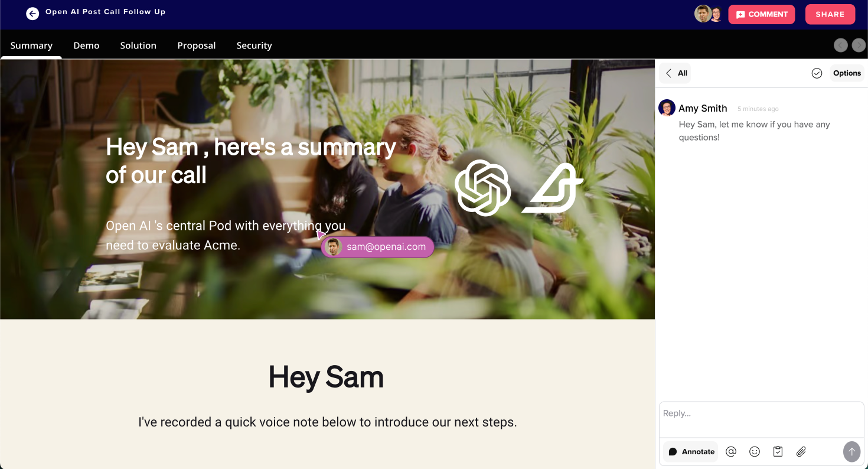This screenshot has width=868, height=469.
Task: Click the back arrow beside the title
Action: (x=32, y=14)
